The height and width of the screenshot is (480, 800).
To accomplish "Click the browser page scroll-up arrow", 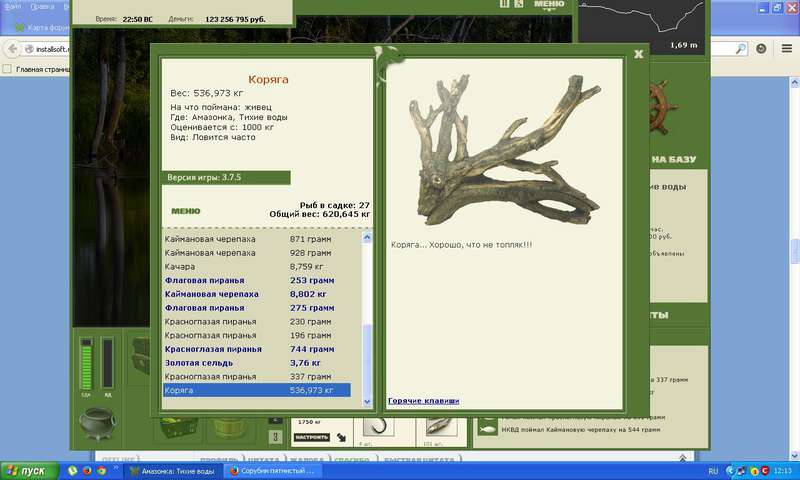I will (795, 82).
